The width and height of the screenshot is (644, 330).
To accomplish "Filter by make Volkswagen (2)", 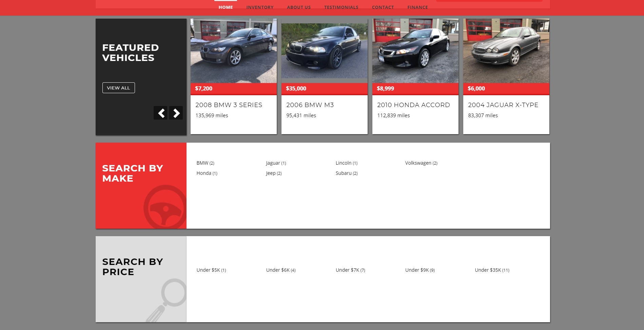I will (421, 163).
